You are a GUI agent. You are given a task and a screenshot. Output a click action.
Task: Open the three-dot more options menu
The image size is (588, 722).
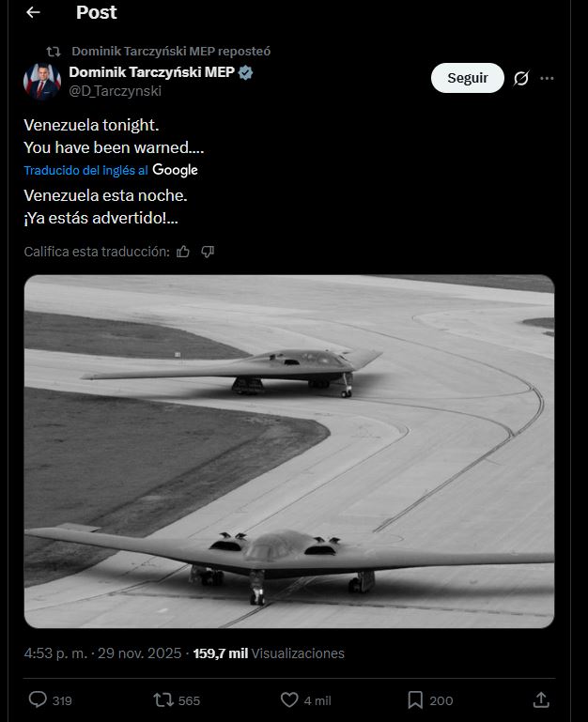click(x=548, y=79)
